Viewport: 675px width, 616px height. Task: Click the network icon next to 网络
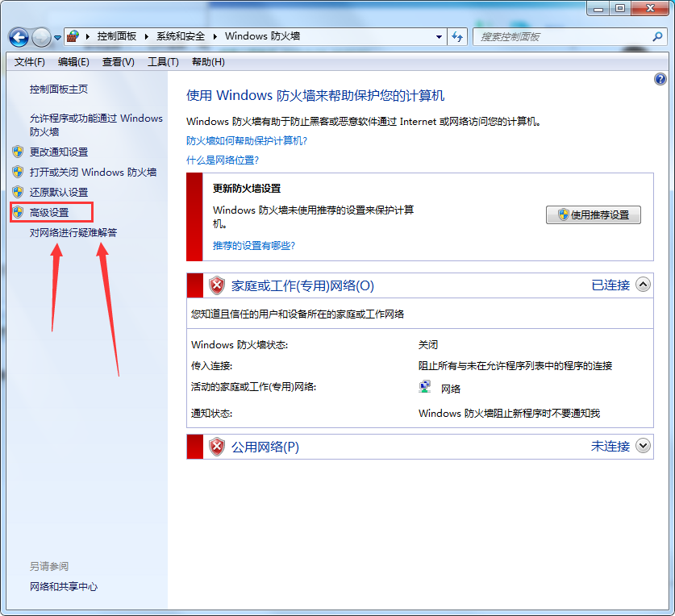[x=425, y=388]
